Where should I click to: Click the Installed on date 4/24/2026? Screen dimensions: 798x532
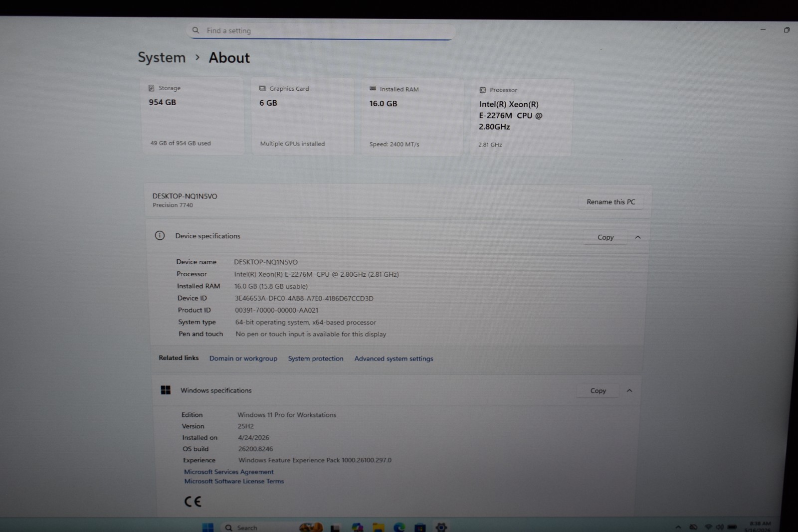[x=253, y=438]
